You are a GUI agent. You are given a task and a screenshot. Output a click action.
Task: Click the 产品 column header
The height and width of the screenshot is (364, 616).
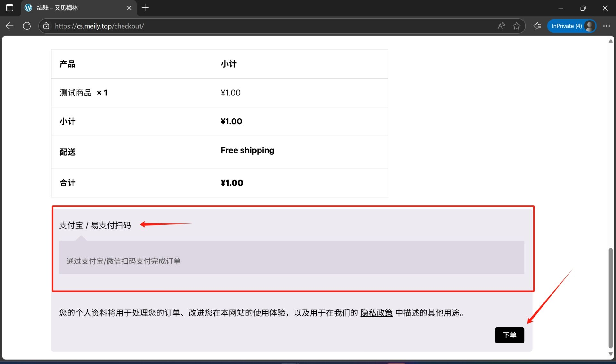[67, 64]
